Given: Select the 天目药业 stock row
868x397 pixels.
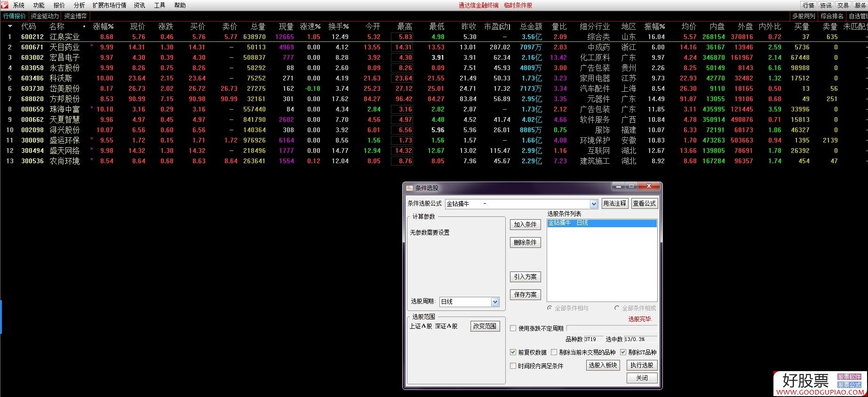Looking at the screenshot, I should coord(434,47).
